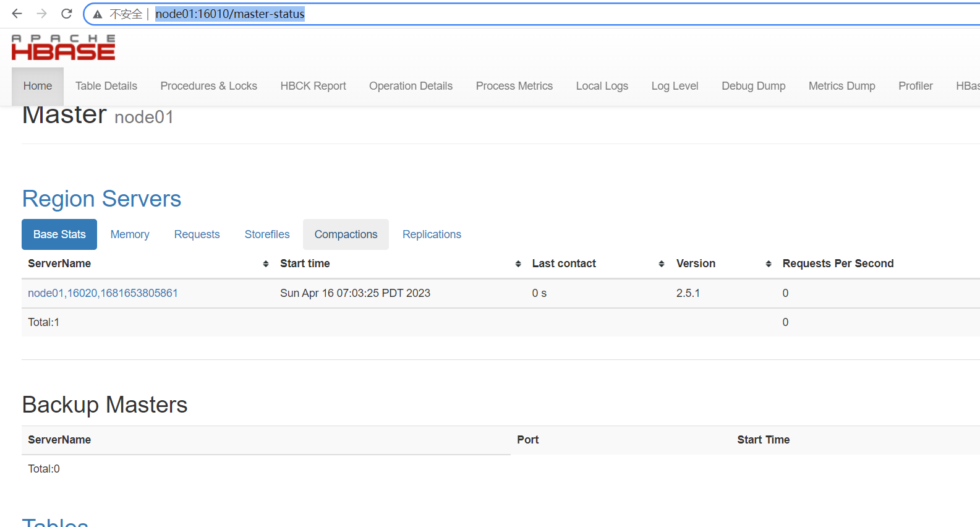Click the not-secure warning icon in address bar
Viewport: 980px width, 527px height.
pyautogui.click(x=98, y=14)
